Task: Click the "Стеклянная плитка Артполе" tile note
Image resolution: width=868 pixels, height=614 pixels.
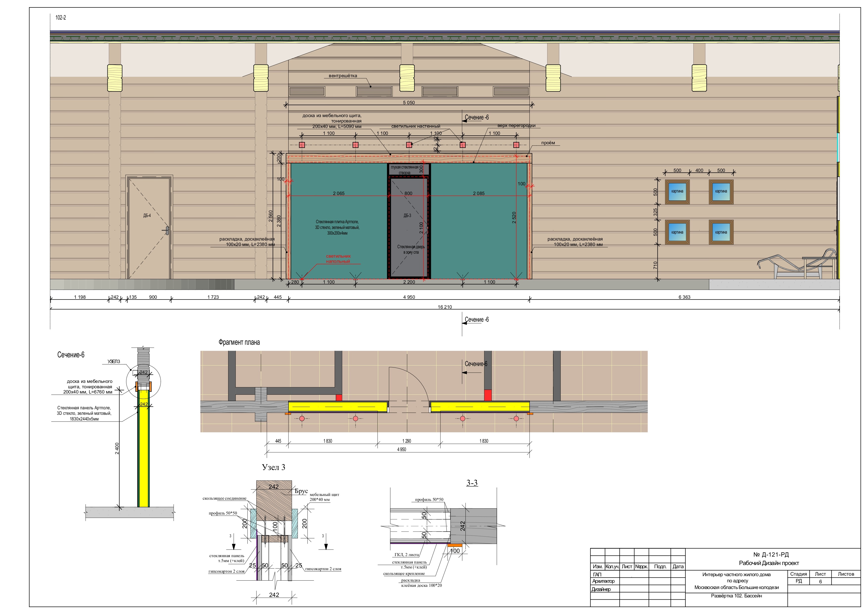Action: 337,228
